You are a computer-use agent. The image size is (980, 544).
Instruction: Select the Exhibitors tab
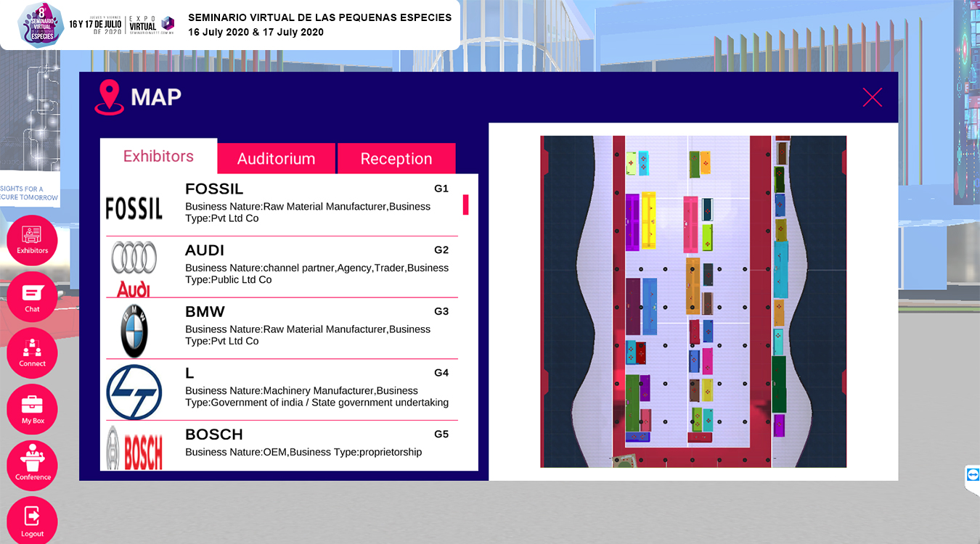pyautogui.click(x=158, y=156)
